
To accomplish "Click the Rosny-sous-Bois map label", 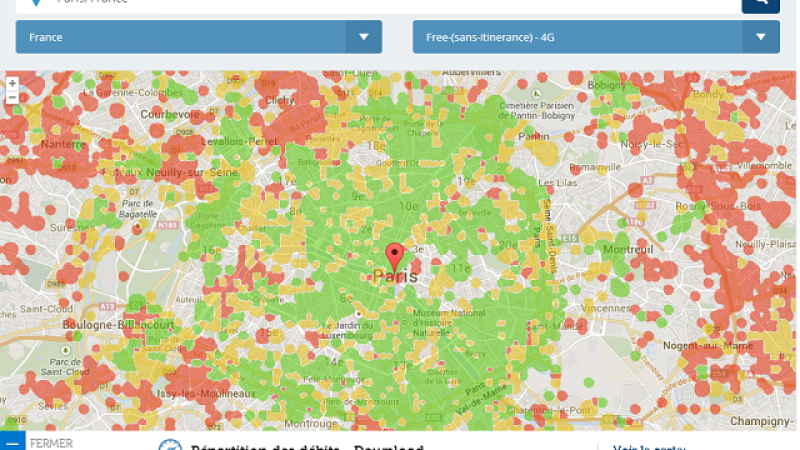I will point(718,206).
